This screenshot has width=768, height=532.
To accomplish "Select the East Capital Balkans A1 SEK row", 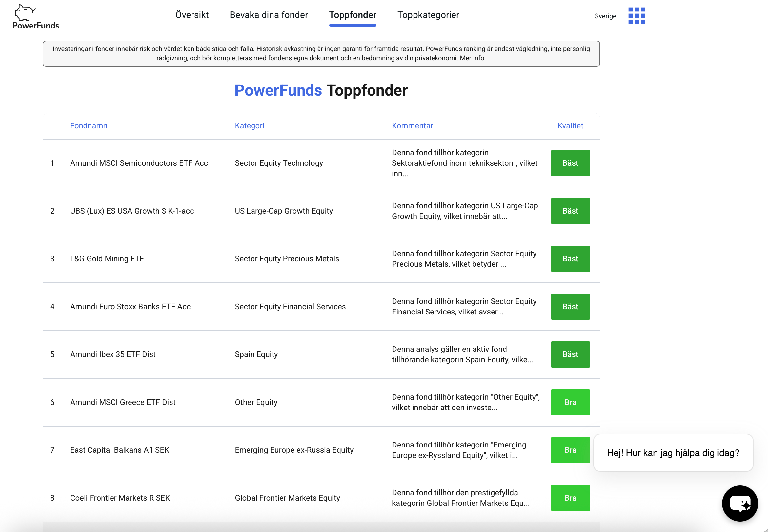I will (119, 450).
